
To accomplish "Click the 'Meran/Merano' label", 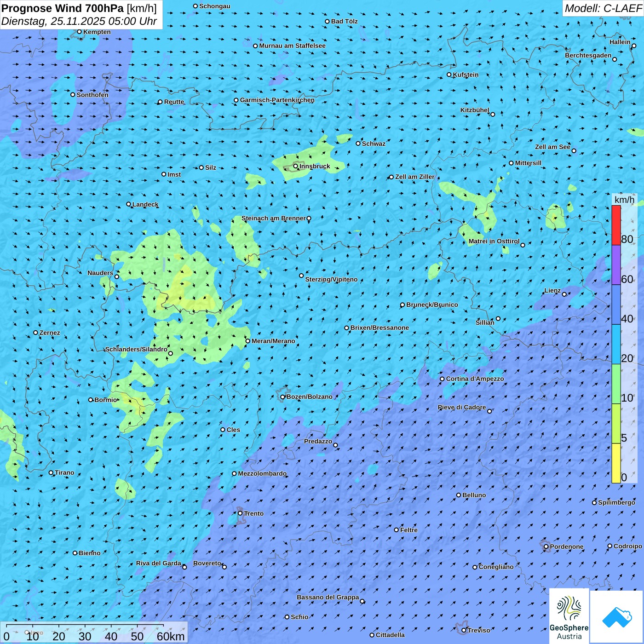I will 273,341.
